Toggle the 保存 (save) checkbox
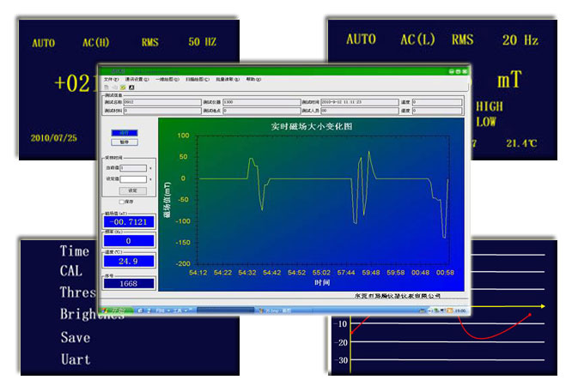584x392 pixels. (x=122, y=202)
